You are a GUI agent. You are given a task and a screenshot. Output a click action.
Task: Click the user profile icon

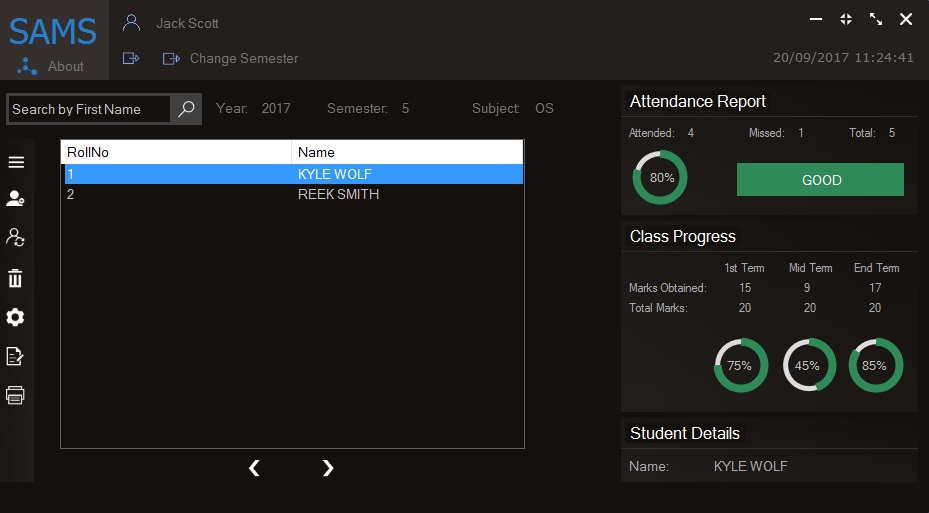pyautogui.click(x=131, y=23)
